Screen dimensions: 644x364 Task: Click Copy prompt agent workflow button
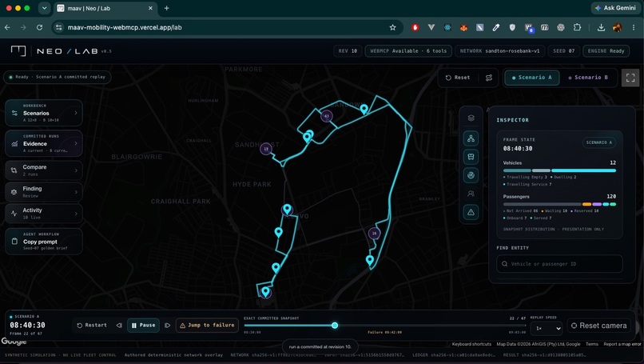pyautogui.click(x=43, y=242)
